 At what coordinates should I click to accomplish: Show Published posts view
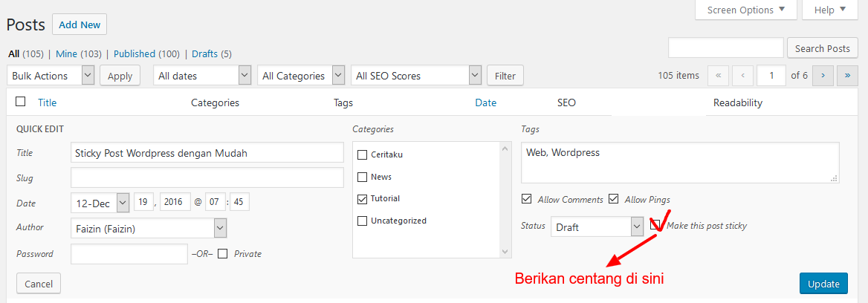click(135, 53)
